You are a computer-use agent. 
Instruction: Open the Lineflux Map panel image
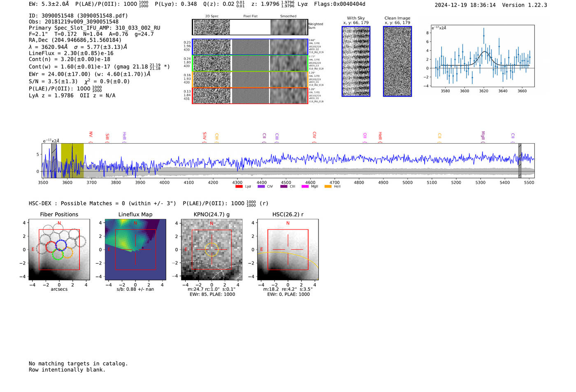(x=135, y=250)
